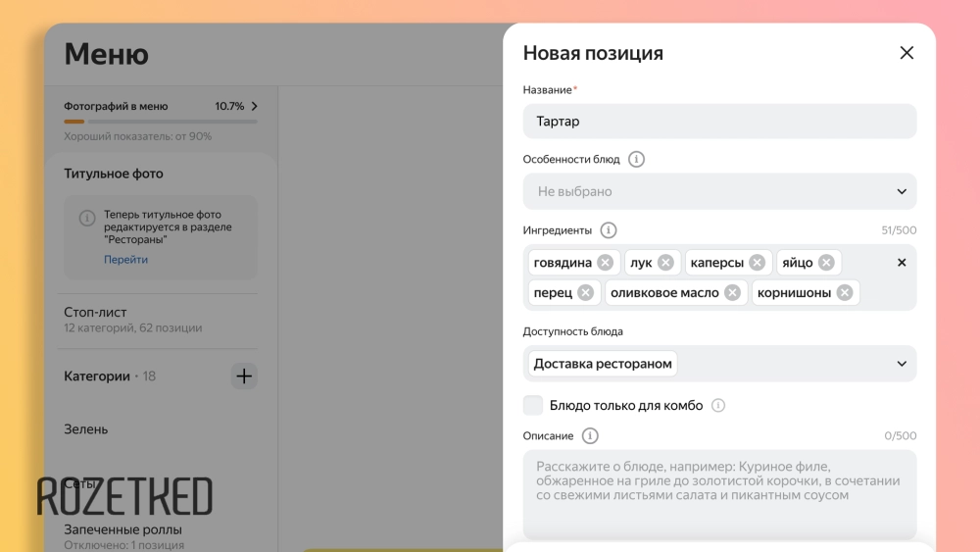Remove the корнишоны ingredient tag
This screenshot has height=552, width=980.
click(845, 293)
